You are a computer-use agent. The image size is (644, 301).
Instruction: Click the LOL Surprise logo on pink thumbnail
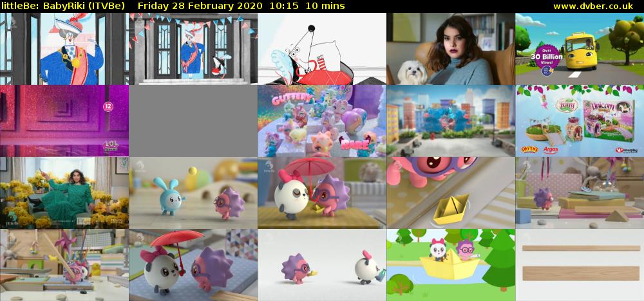click(109, 147)
